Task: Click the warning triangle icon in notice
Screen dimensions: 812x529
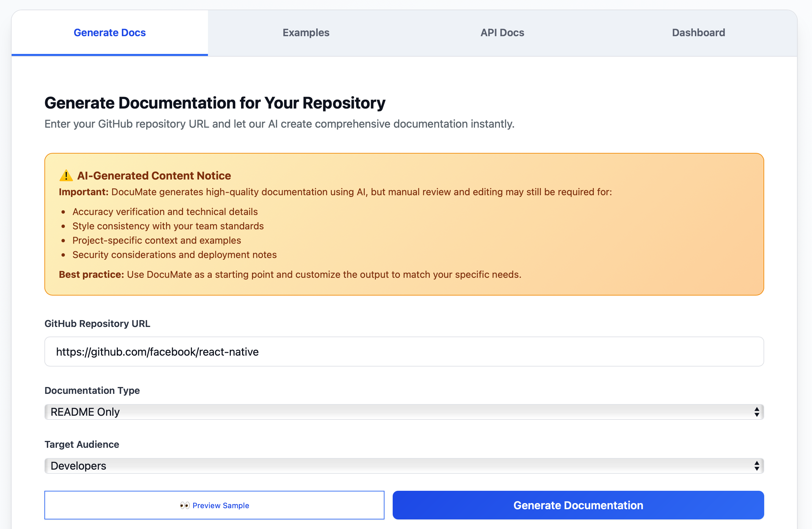Action: click(x=66, y=176)
